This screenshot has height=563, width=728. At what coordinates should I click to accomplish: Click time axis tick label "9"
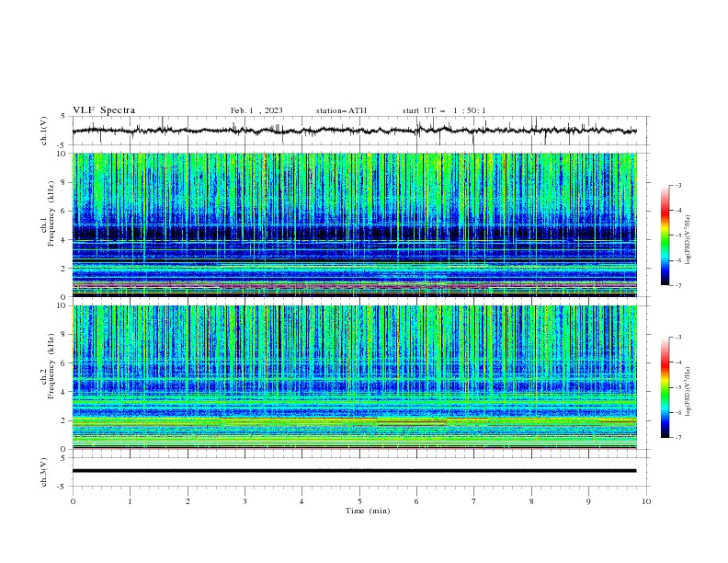588,501
